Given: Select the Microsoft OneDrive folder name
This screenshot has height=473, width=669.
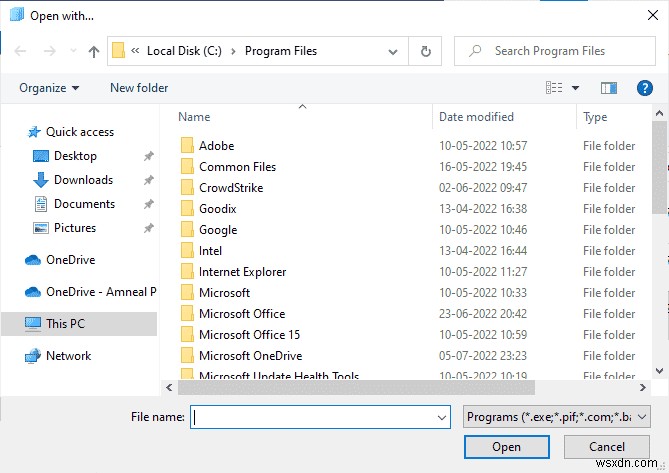Looking at the screenshot, I should tap(250, 355).
